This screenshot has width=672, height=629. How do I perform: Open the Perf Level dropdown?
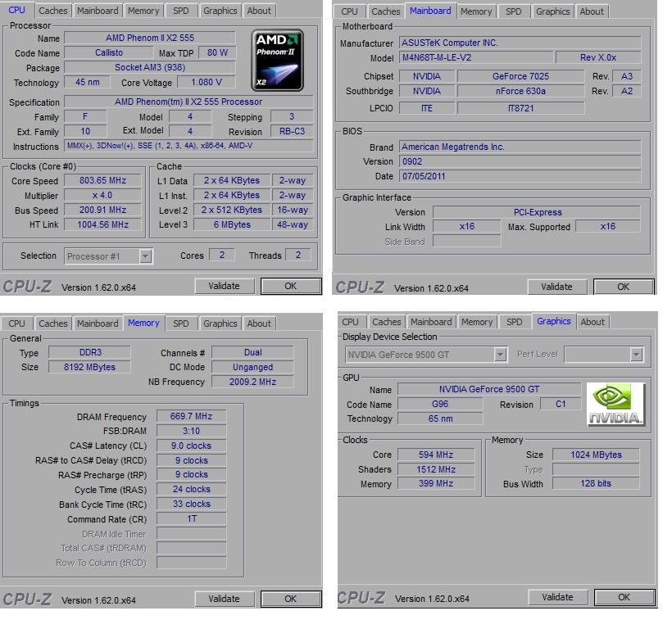click(637, 355)
